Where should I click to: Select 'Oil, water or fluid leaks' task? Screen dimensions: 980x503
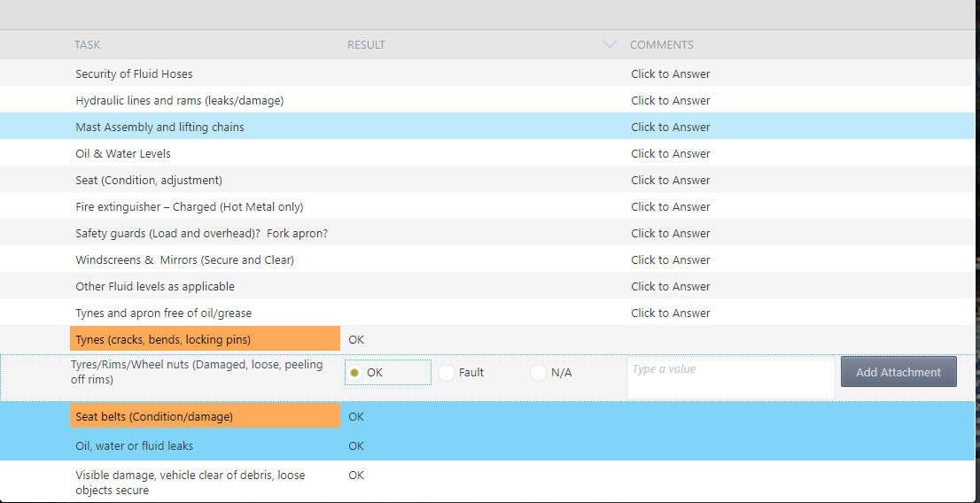point(135,445)
